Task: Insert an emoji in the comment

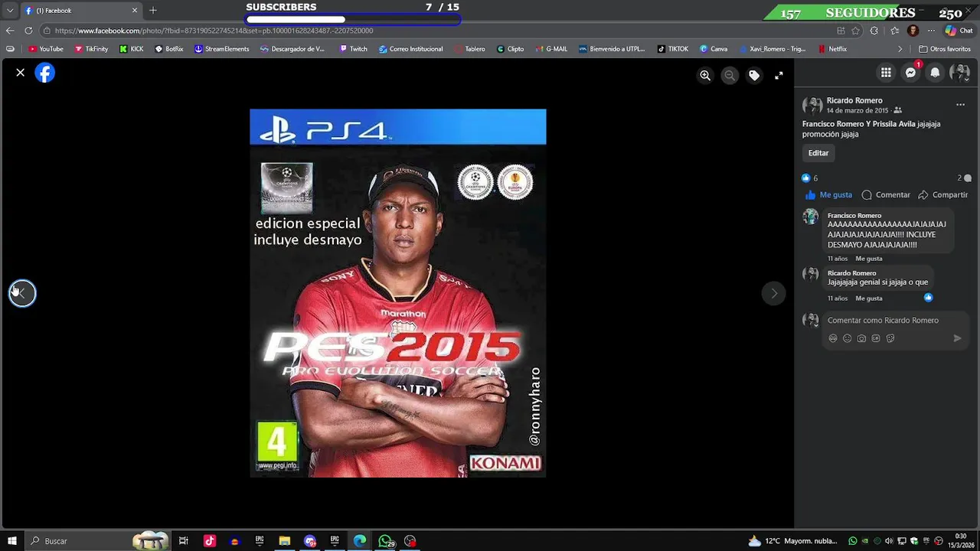Action: pos(847,338)
